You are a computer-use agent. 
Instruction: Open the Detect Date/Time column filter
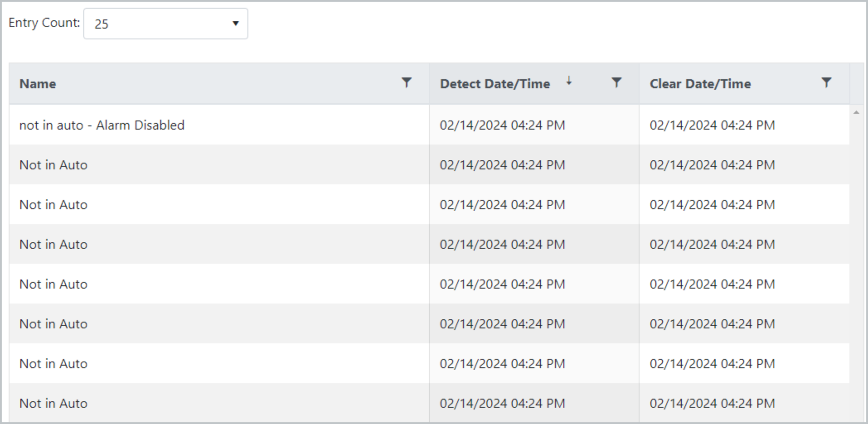[616, 83]
